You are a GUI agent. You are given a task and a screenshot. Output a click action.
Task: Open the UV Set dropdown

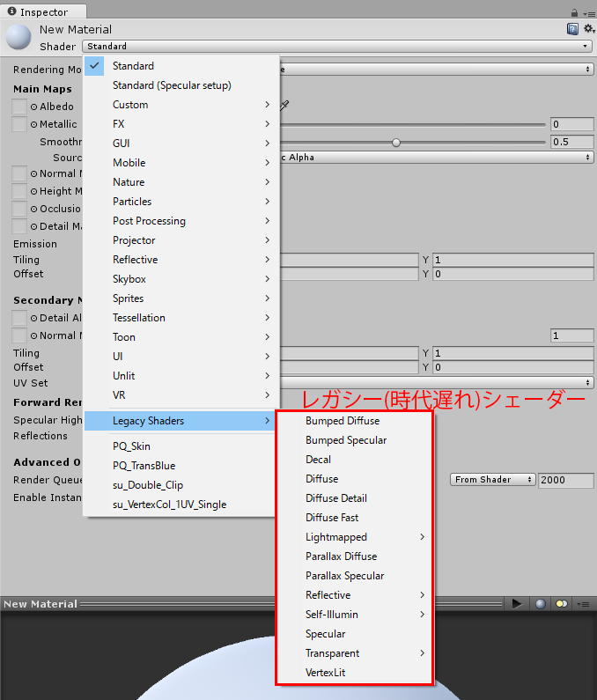point(436,383)
